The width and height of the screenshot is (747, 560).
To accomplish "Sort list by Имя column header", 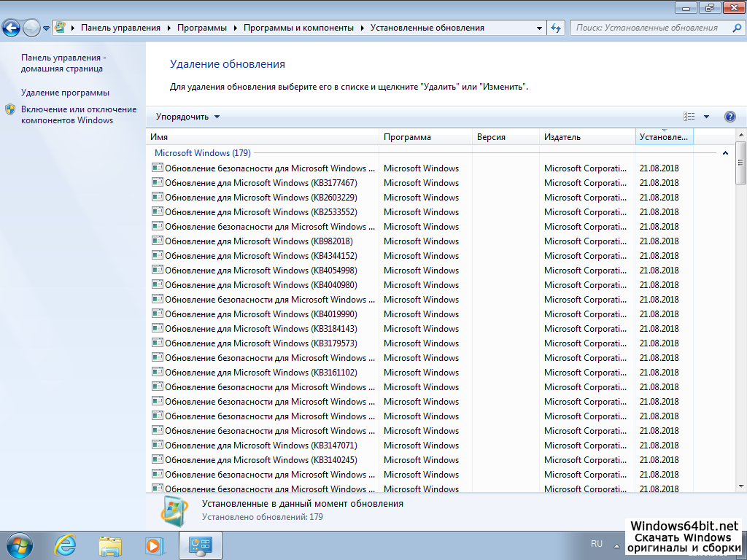I will click(263, 137).
